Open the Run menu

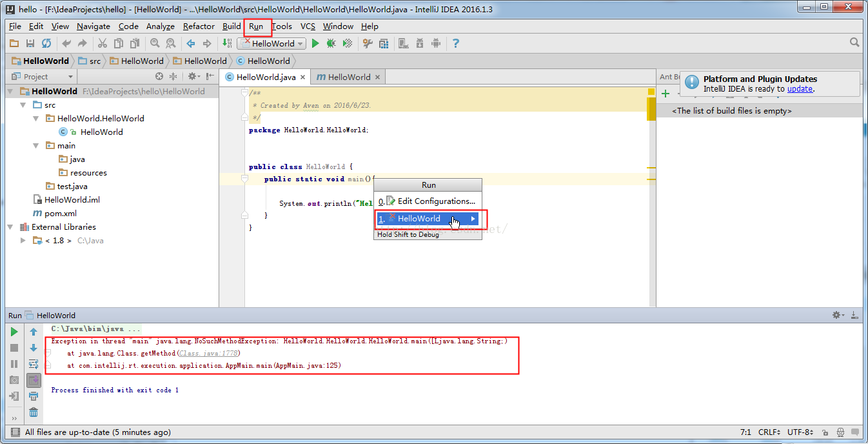256,26
